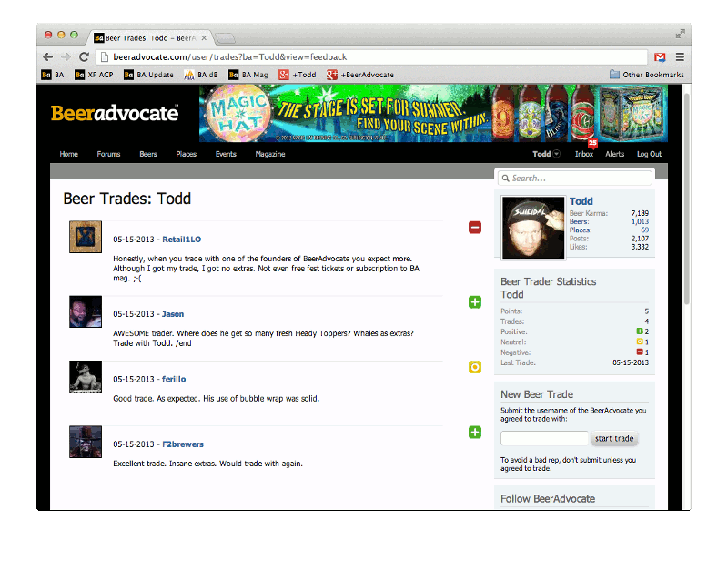728x561 pixels.
Task: Expand the Other Bookmarks folder
Action: pos(647,75)
